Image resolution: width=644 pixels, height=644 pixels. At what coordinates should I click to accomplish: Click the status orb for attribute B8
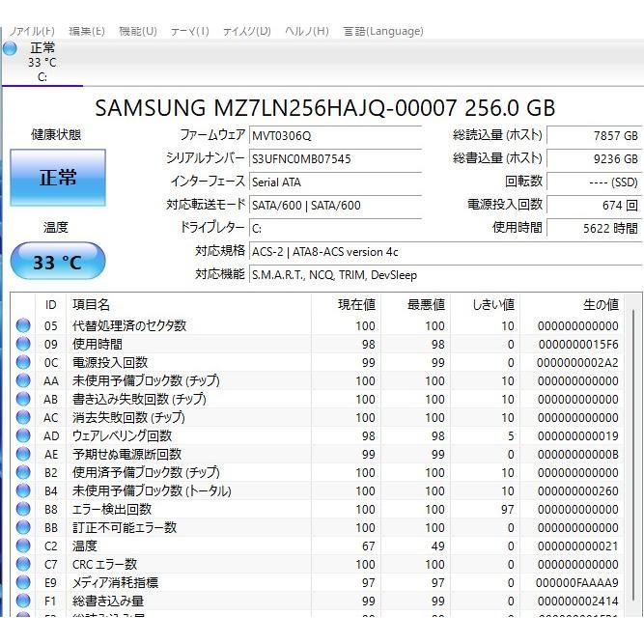click(23, 509)
